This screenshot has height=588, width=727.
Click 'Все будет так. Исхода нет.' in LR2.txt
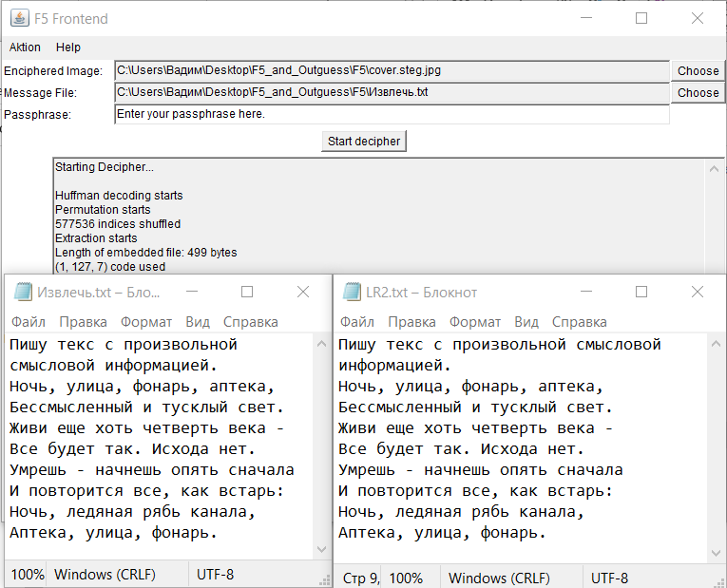pos(461,449)
